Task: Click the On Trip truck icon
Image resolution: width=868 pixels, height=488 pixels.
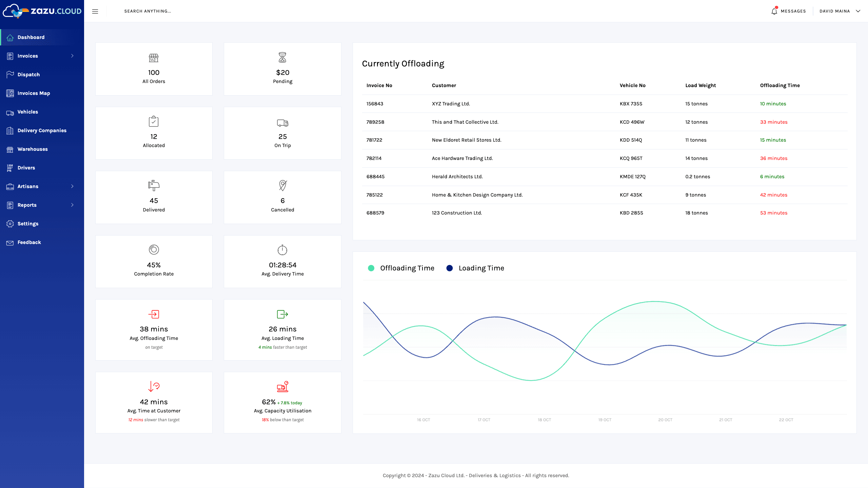Action: pyautogui.click(x=282, y=123)
